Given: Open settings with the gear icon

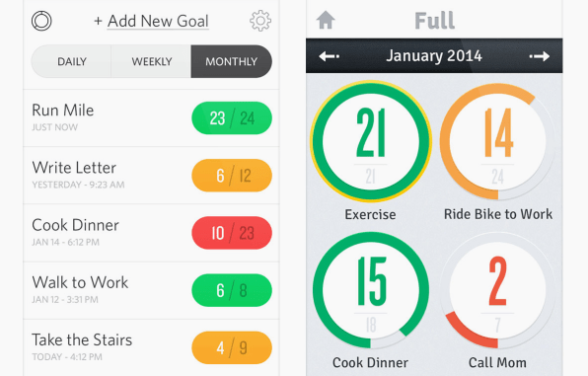Looking at the screenshot, I should (260, 21).
